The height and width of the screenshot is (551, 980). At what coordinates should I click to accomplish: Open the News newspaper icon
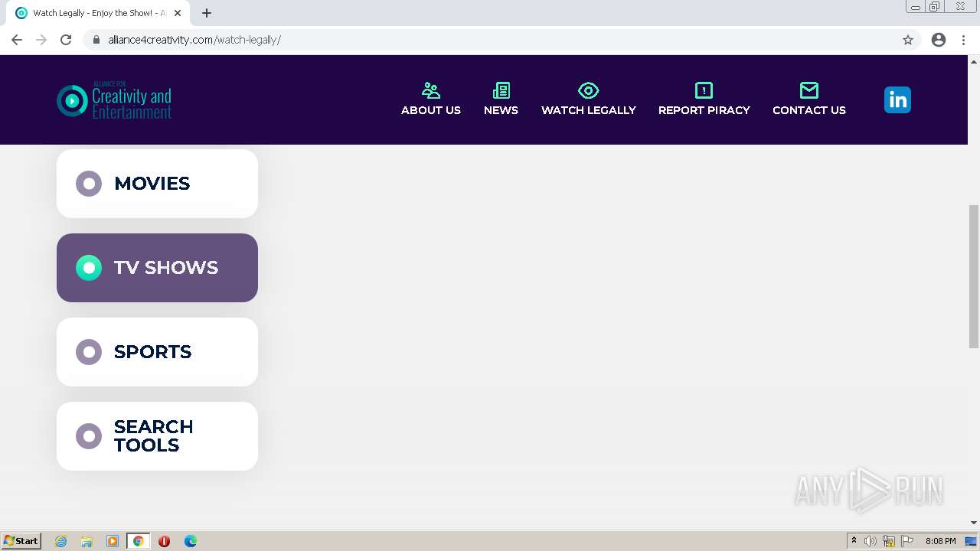click(501, 90)
